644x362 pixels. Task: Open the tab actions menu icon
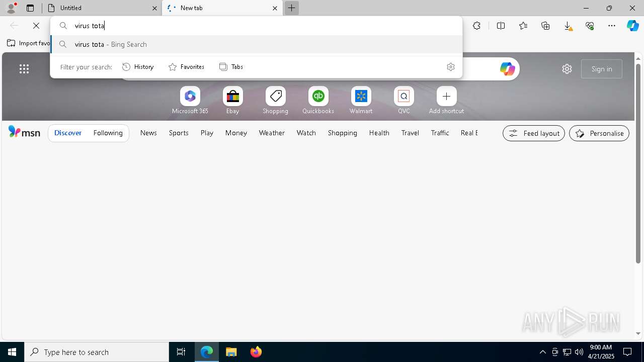[x=30, y=8]
